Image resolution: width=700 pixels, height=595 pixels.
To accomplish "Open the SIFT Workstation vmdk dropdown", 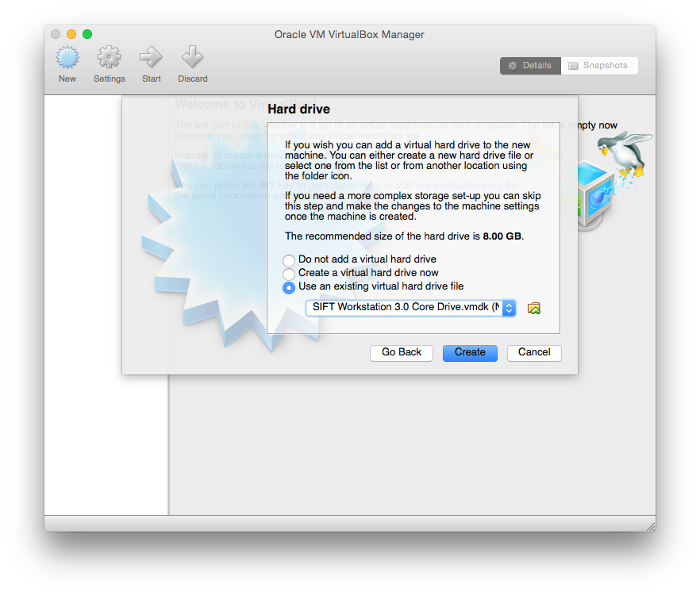I will click(x=411, y=308).
